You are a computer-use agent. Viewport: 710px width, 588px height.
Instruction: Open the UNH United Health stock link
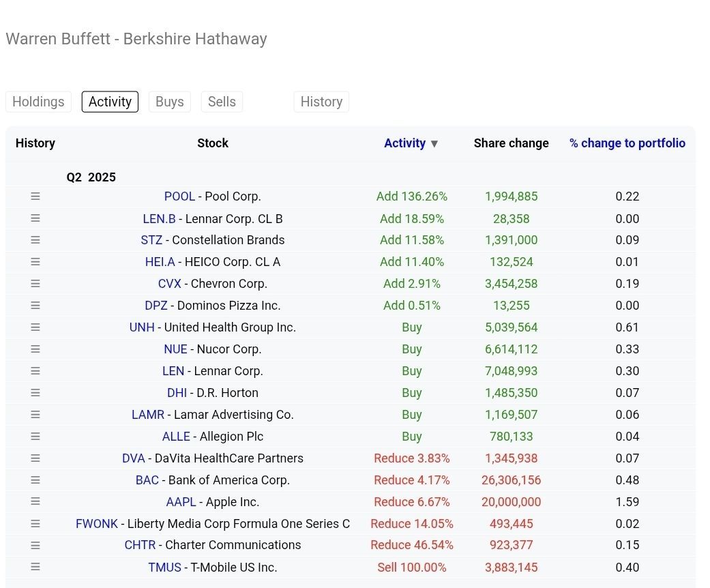141,327
